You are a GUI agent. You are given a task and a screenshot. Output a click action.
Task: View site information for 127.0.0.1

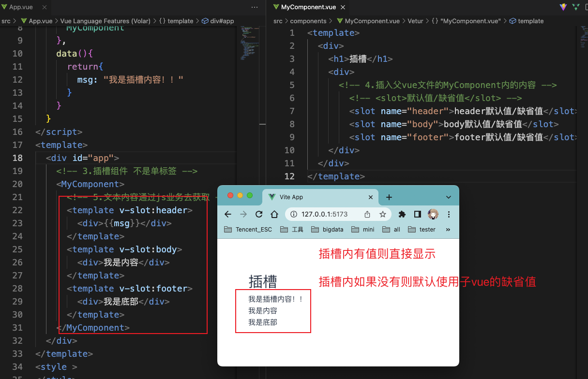coord(294,214)
